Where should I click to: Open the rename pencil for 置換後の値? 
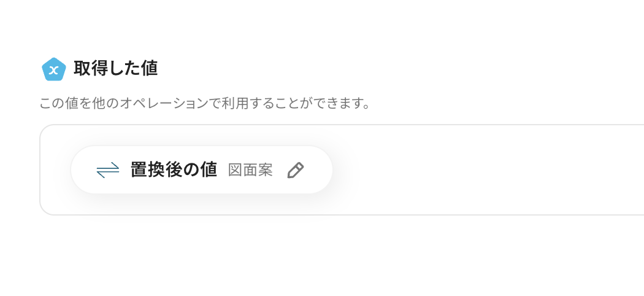click(x=295, y=170)
